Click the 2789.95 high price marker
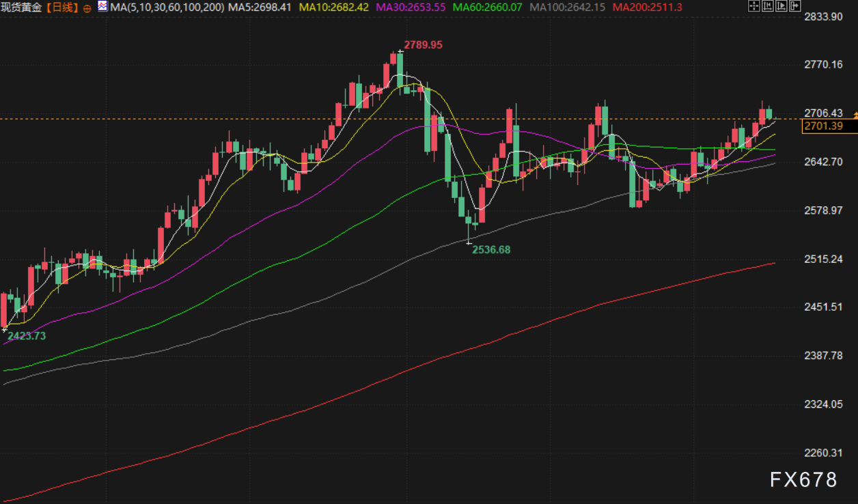Viewport: 858px width, 504px height. tap(423, 45)
